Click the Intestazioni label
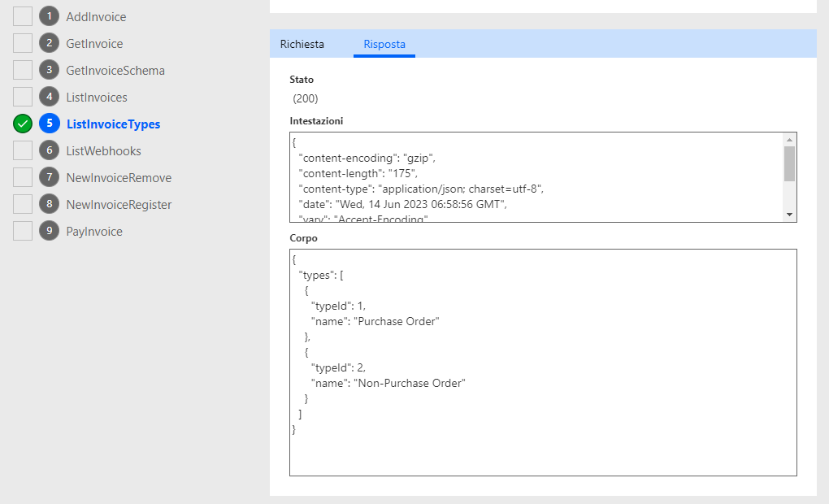Screen dimensions: 829x504 (316, 120)
